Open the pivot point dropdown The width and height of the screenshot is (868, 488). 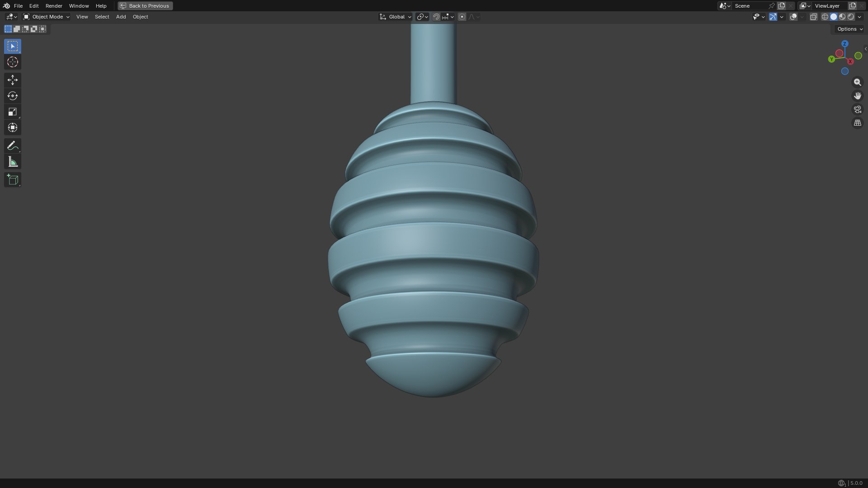(x=422, y=17)
